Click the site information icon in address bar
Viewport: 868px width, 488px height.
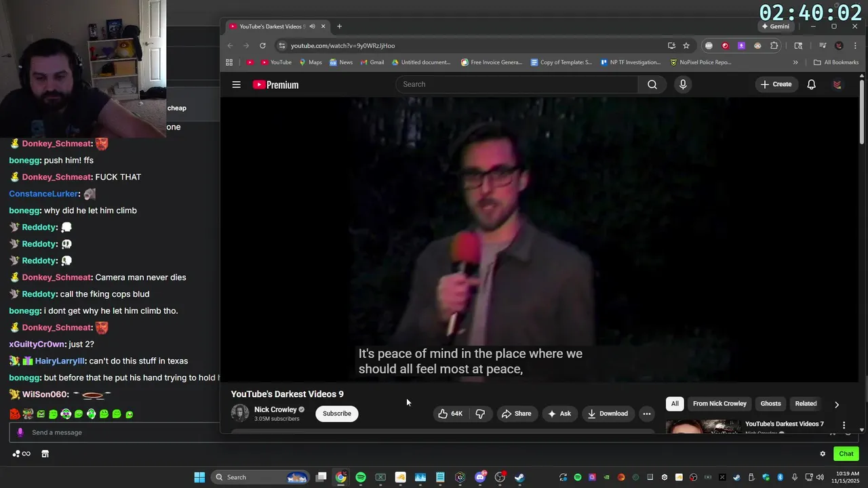(x=282, y=45)
